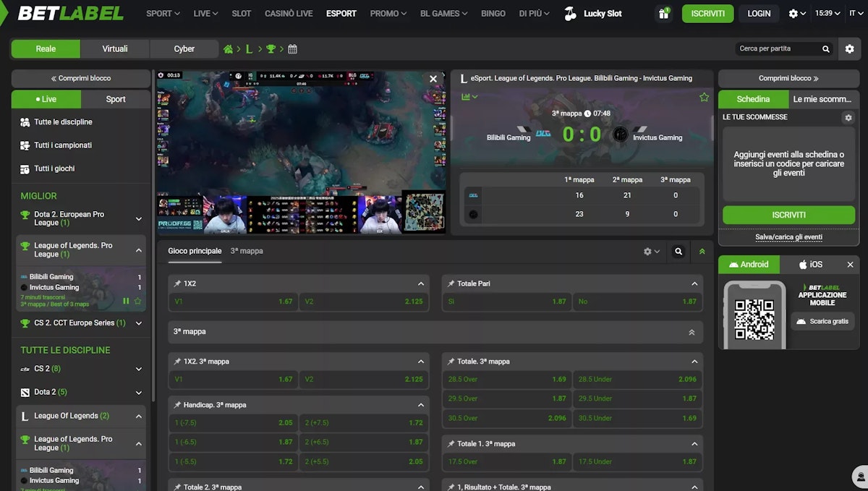Screen dimensions: 868x491
Task: Click the trophy icon in breadcrumb
Action: tap(271, 49)
